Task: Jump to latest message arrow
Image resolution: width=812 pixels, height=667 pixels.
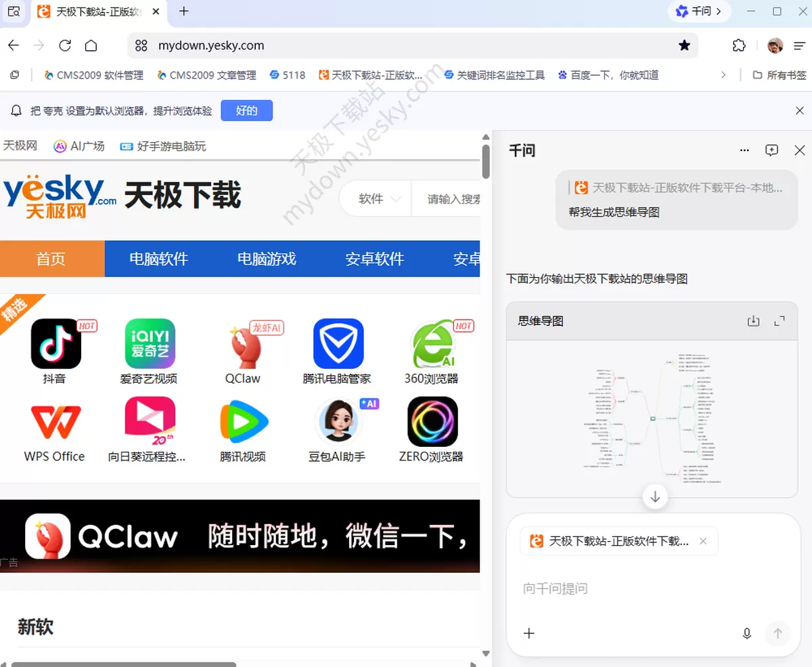Action: coord(654,497)
